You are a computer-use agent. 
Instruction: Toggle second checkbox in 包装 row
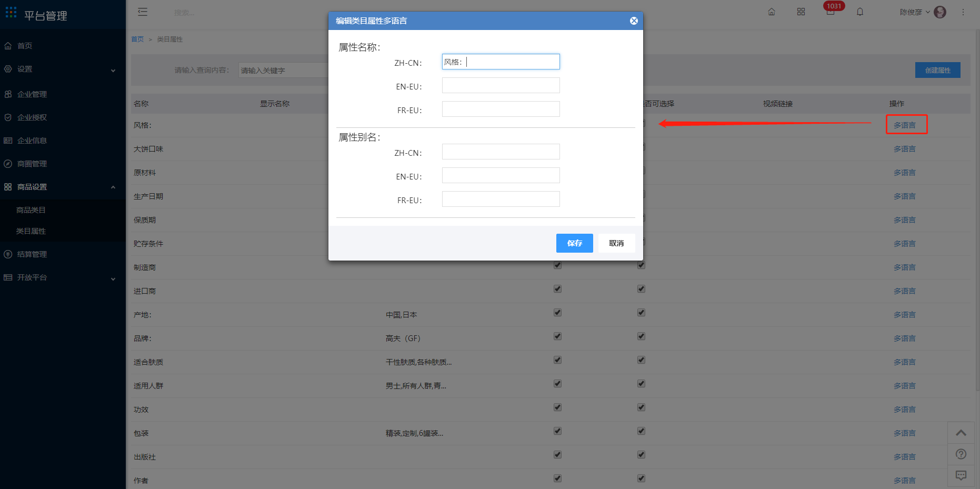point(641,431)
